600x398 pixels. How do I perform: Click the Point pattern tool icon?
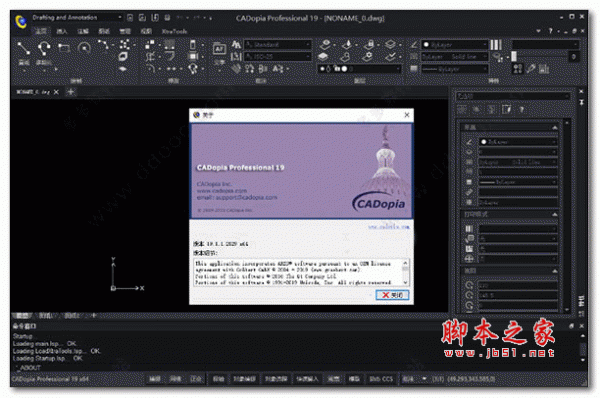pyautogui.click(x=124, y=44)
